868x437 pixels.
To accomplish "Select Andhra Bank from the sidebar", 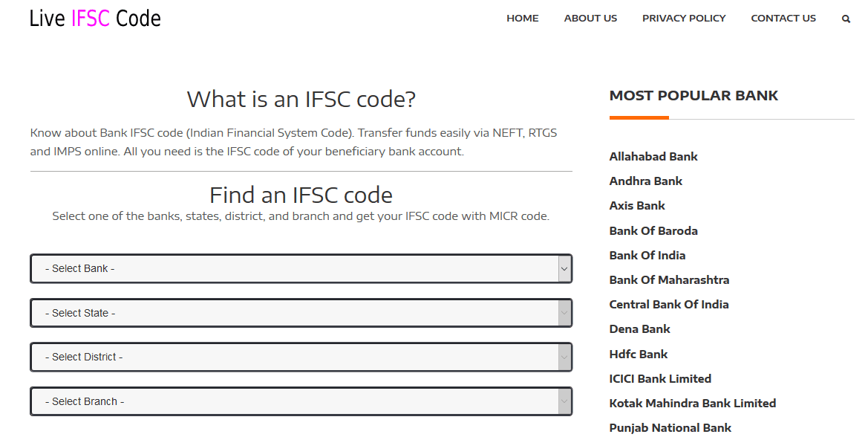I will (x=645, y=181).
